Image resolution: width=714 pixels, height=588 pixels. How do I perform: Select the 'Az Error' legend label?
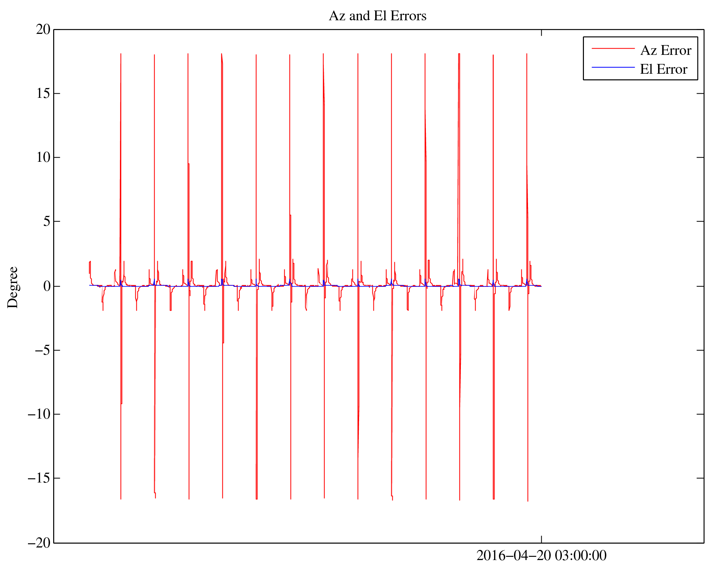pyautogui.click(x=665, y=51)
